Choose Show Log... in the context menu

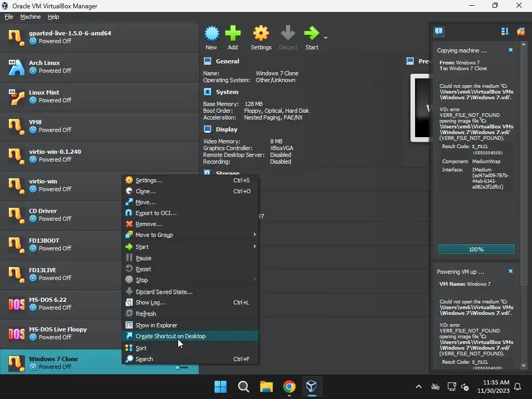[190, 302]
